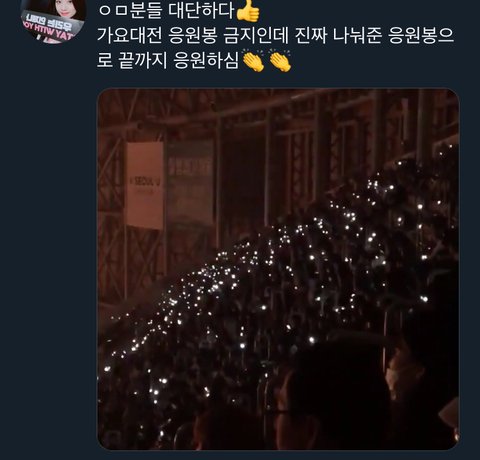Click the white SEOUL banner in the video
Image resolution: width=480 pixels, height=460 pixels.
145,185
